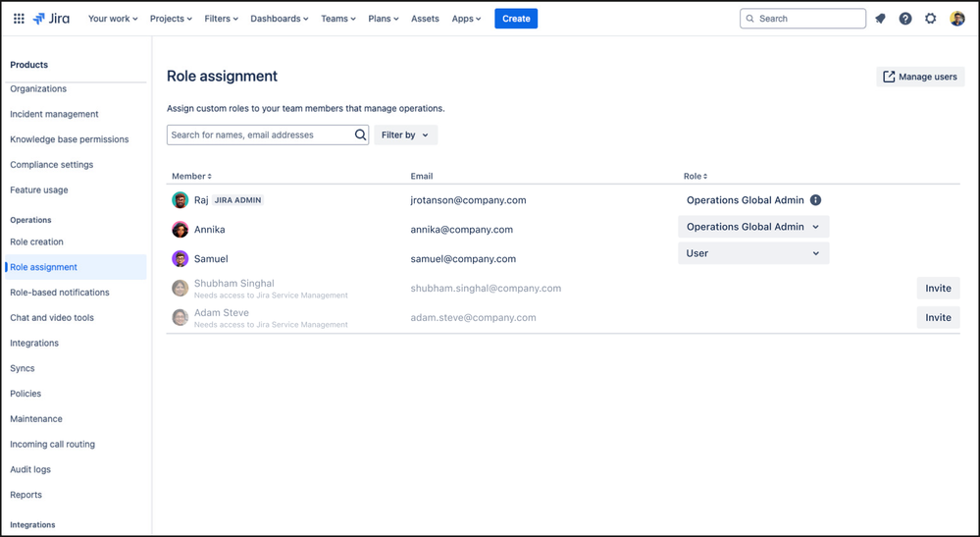The image size is (980, 537).
Task: Open Compliance settings
Action: tap(51, 165)
